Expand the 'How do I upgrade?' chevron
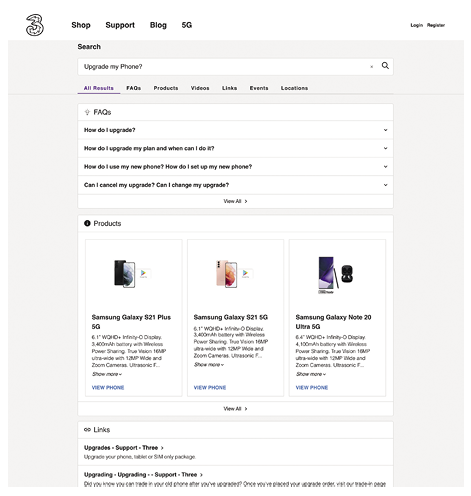471x496 pixels. 385,130
